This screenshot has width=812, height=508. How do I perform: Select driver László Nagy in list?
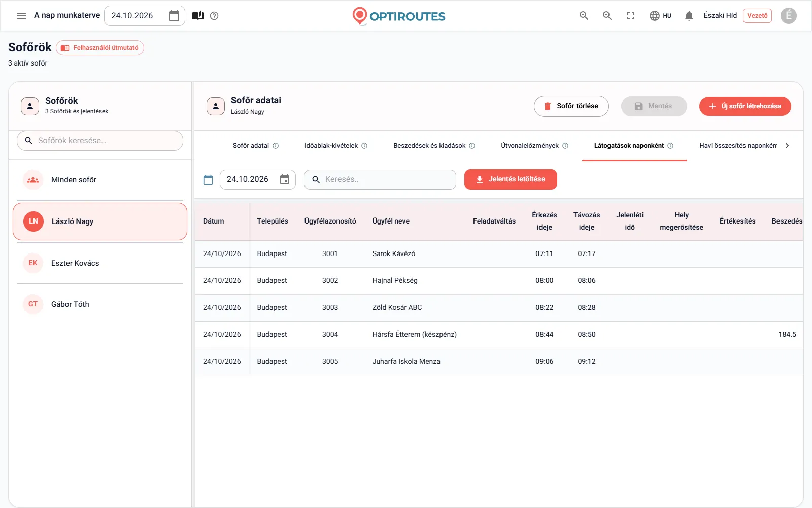click(100, 221)
